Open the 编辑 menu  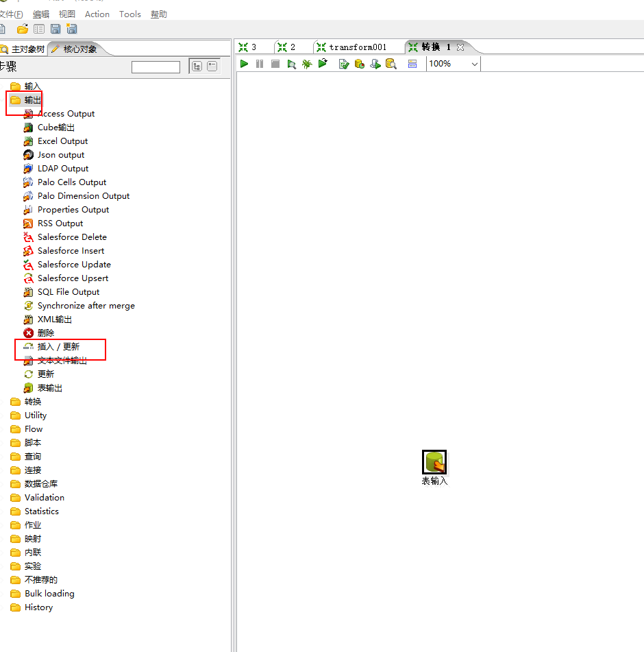pyautogui.click(x=40, y=14)
